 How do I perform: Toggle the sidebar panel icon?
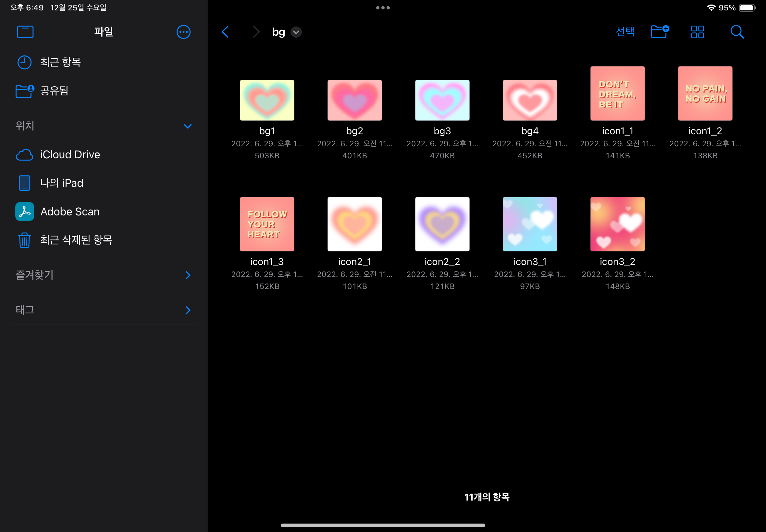coord(25,32)
